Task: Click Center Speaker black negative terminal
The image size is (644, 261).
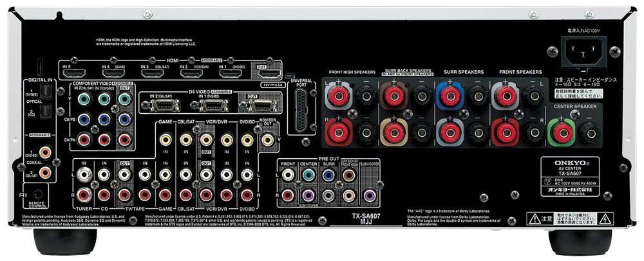Action: point(590,132)
